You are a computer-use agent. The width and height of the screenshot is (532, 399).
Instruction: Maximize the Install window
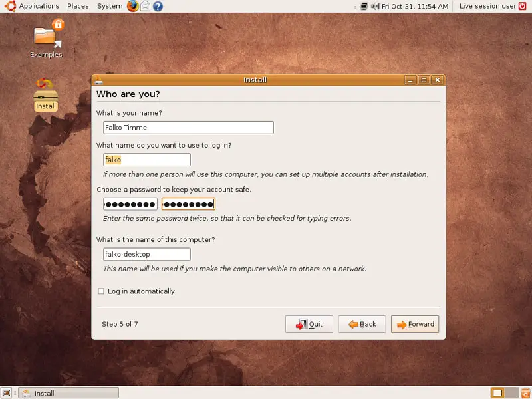point(424,80)
